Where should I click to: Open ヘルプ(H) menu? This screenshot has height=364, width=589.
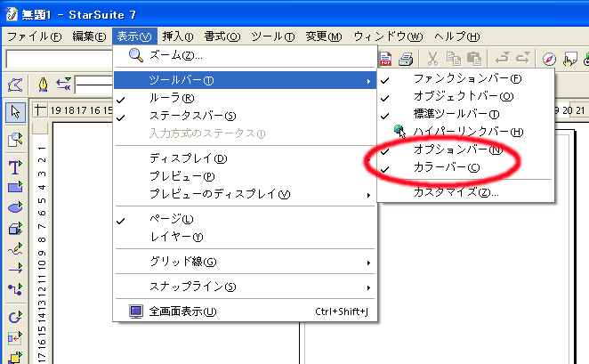pos(456,36)
